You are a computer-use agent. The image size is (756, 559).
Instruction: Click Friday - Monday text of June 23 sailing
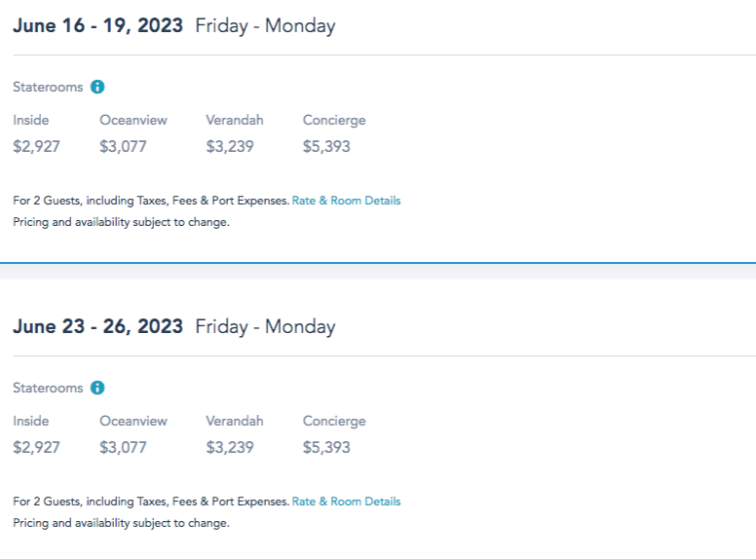click(x=265, y=327)
